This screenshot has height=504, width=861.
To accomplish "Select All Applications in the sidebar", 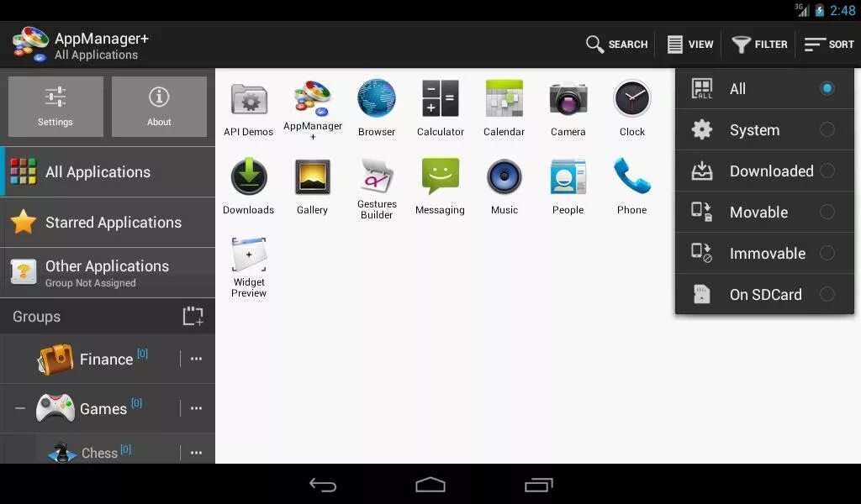I will 108,171.
